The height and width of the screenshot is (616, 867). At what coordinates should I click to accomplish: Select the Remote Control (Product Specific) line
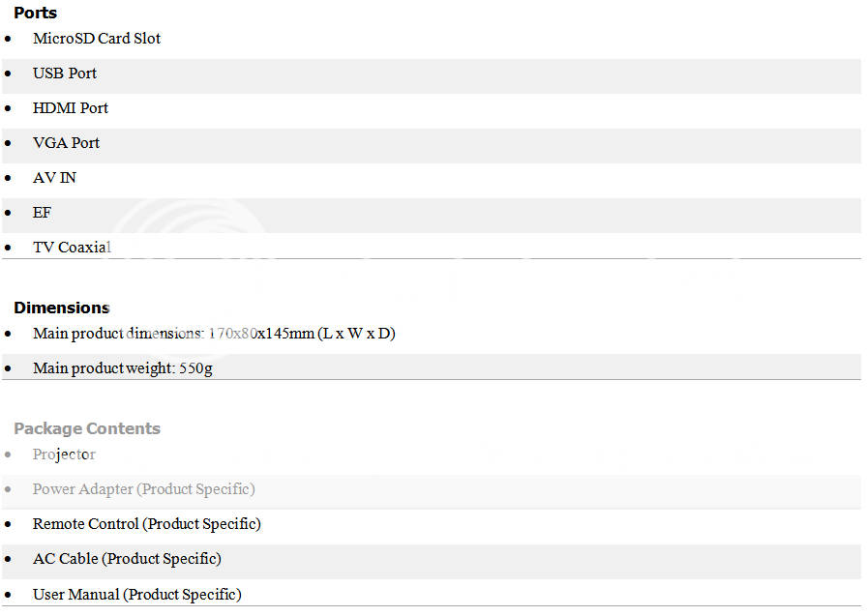click(146, 524)
